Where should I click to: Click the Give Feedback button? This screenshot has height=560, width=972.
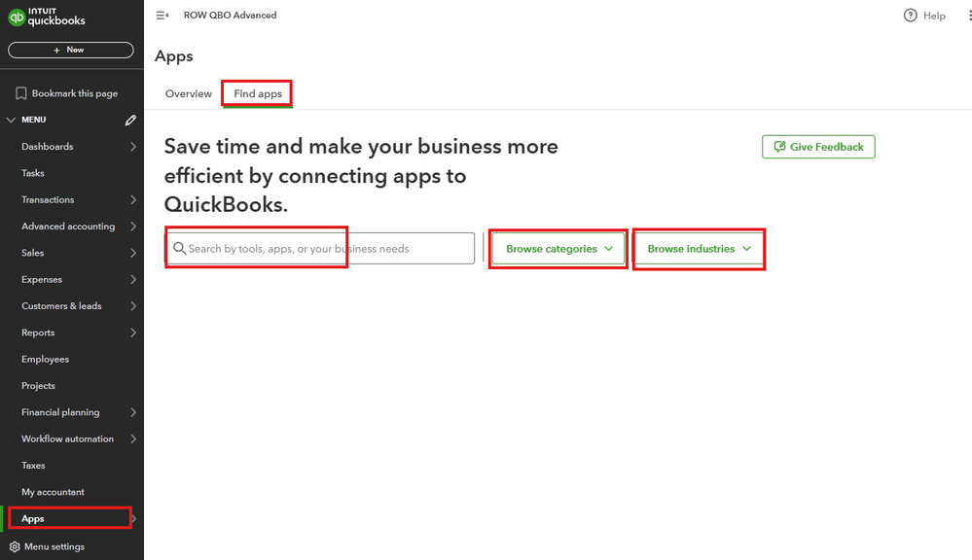coord(818,147)
